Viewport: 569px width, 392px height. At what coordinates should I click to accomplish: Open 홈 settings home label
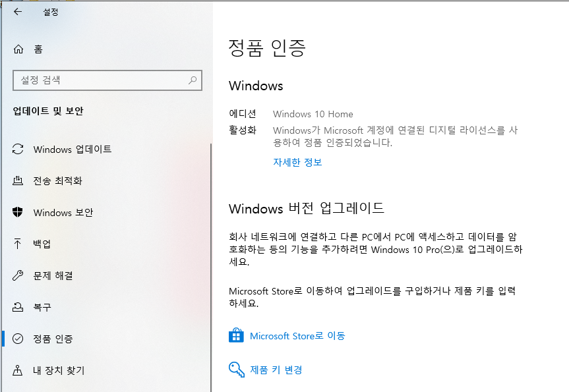(38, 49)
